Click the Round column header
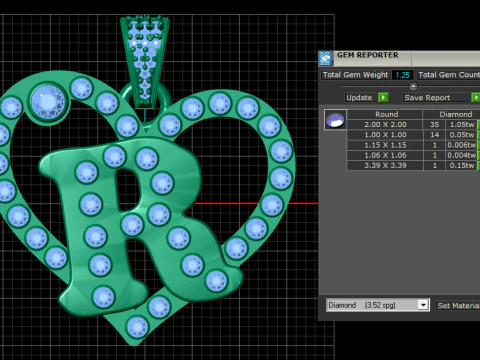 pos(387,114)
